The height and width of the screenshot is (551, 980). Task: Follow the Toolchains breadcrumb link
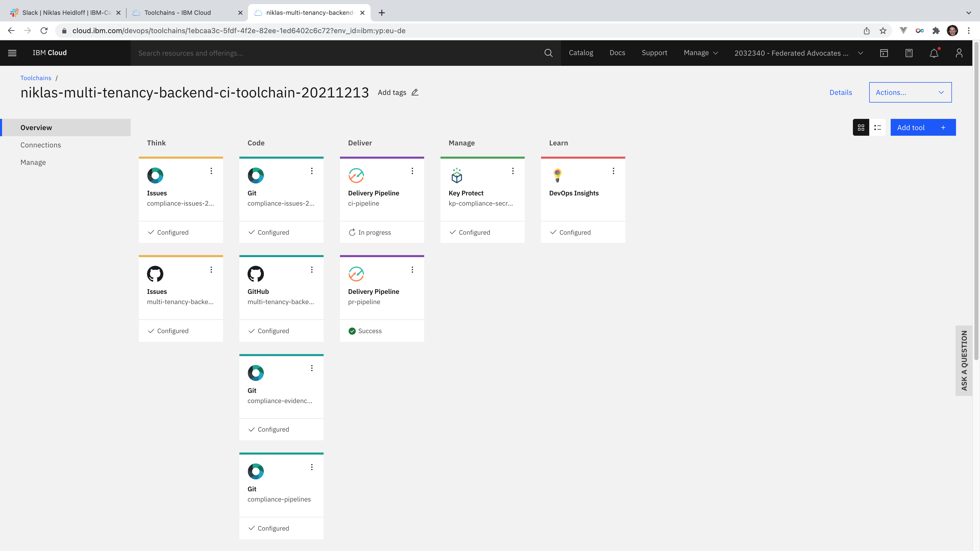click(x=36, y=78)
